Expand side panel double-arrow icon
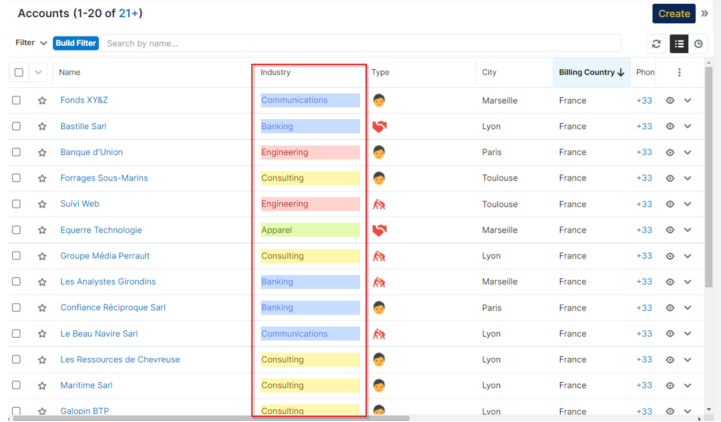The height and width of the screenshot is (422, 721). [x=704, y=13]
